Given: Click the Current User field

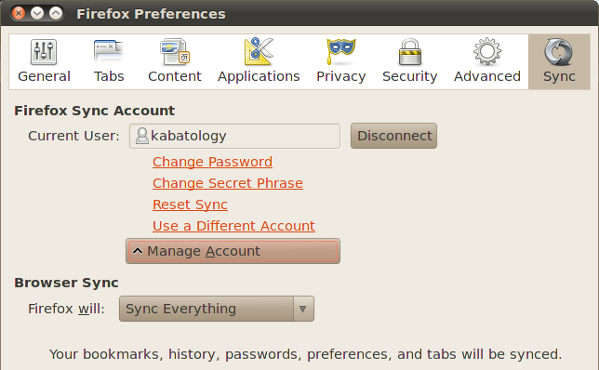Looking at the screenshot, I should point(235,136).
